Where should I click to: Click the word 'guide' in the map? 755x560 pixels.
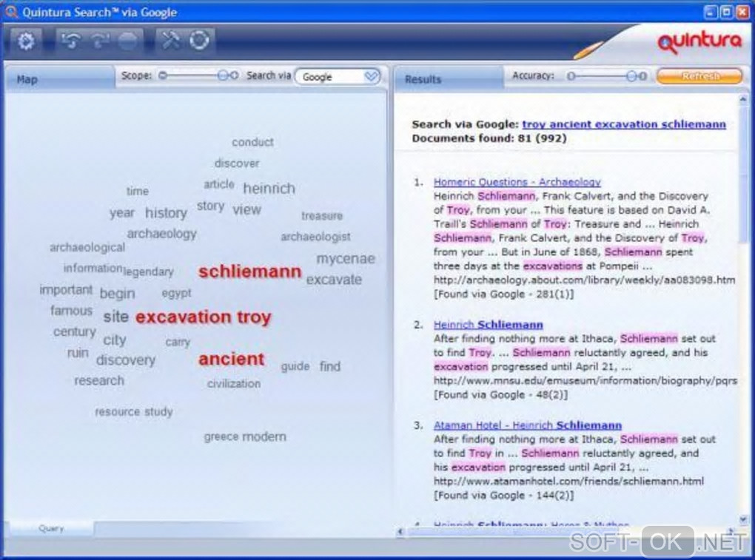tap(295, 367)
